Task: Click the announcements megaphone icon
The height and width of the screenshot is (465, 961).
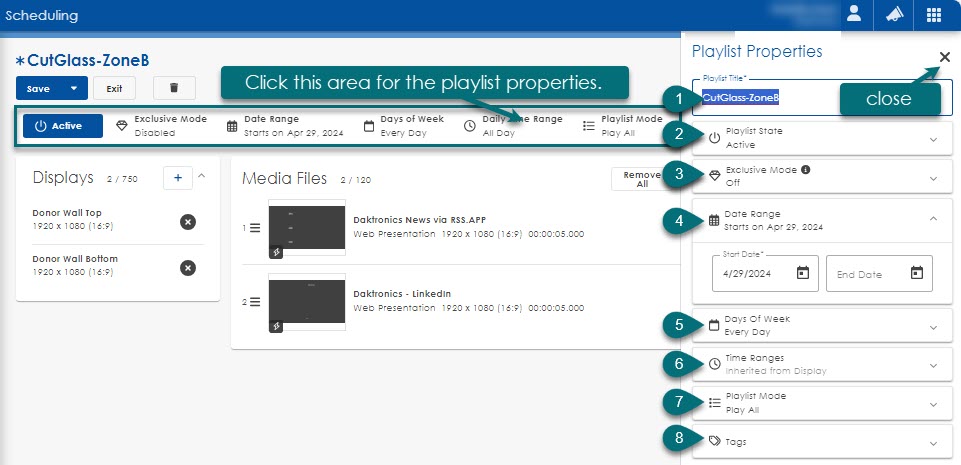Action: (893, 15)
